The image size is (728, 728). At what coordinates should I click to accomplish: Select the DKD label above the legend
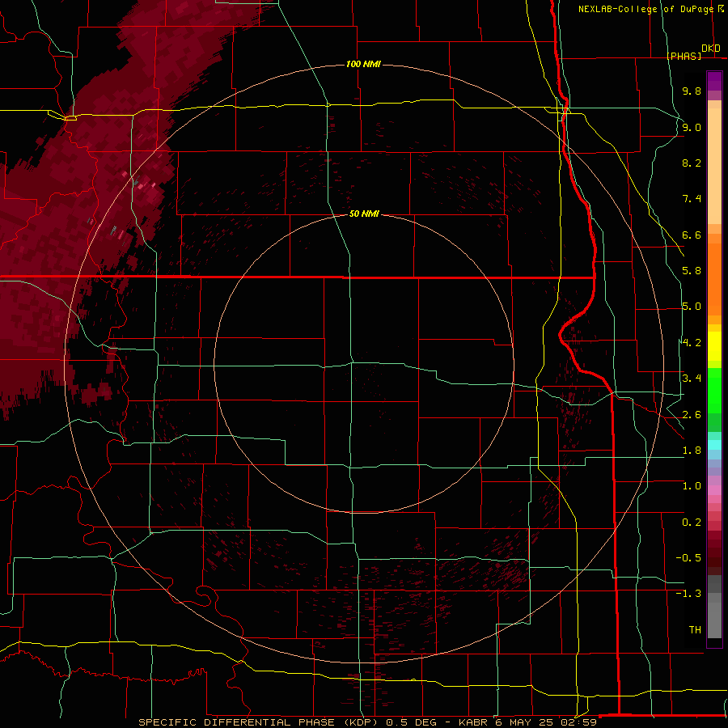coord(711,49)
